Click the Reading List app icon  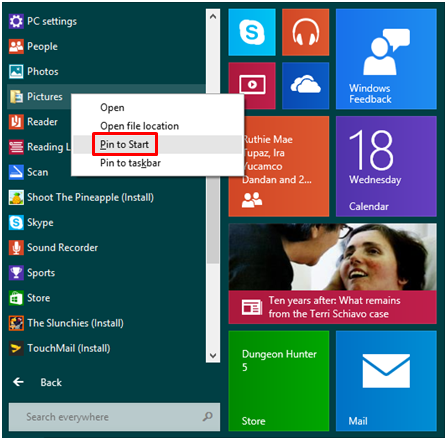[x=16, y=147]
